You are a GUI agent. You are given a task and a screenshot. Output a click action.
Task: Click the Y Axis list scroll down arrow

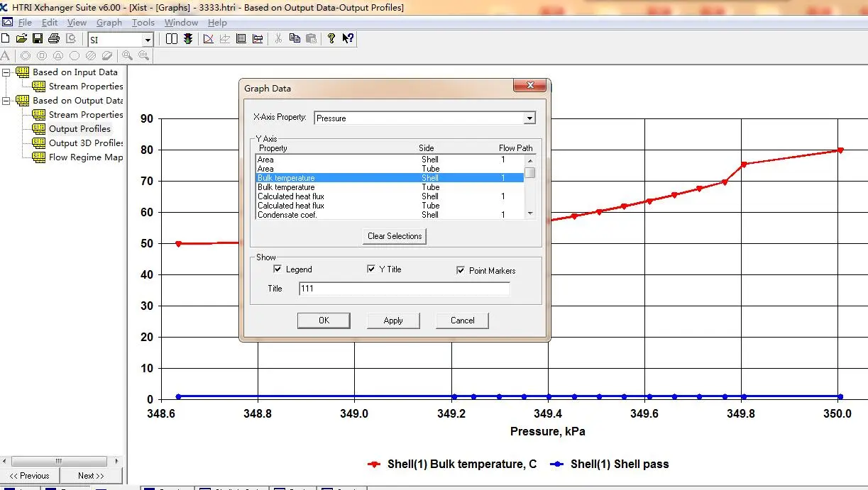point(529,213)
